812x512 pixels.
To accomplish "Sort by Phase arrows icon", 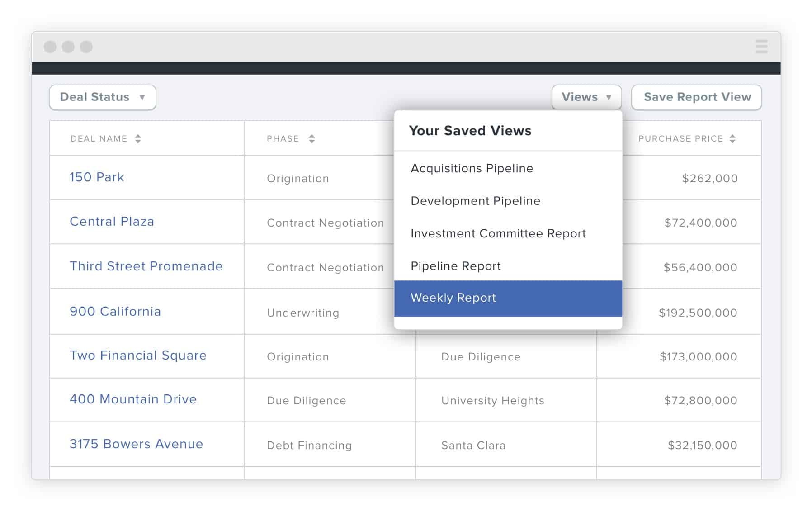I will click(x=312, y=138).
